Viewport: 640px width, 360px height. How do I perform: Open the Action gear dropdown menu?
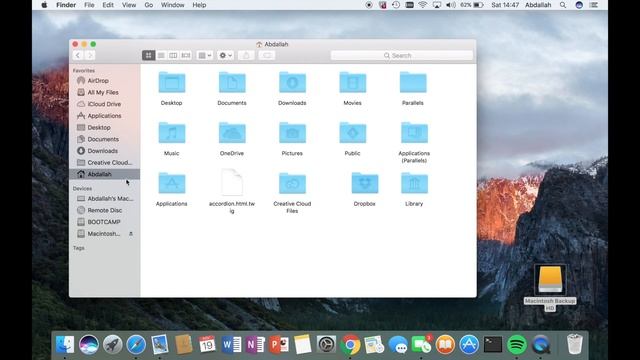pyautogui.click(x=226, y=55)
